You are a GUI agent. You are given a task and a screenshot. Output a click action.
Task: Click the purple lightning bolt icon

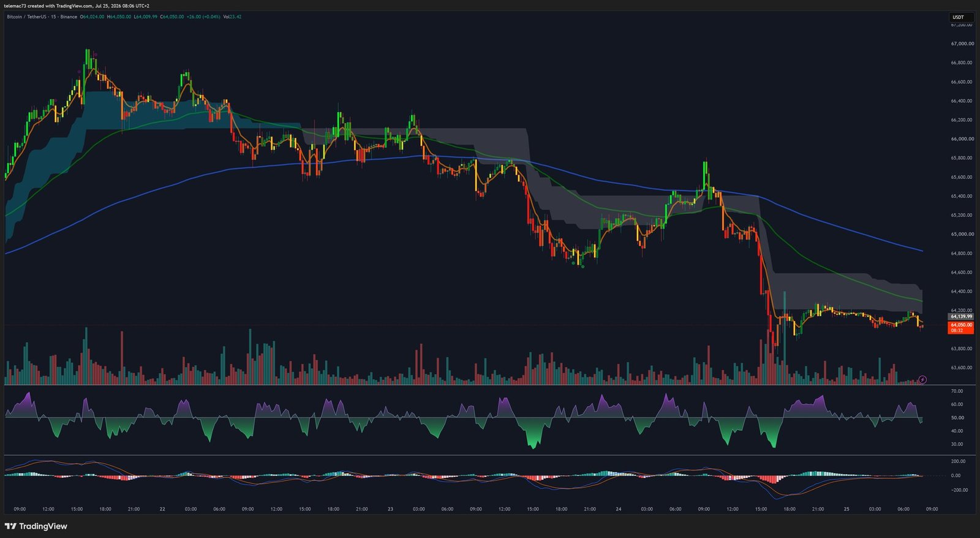tap(922, 380)
